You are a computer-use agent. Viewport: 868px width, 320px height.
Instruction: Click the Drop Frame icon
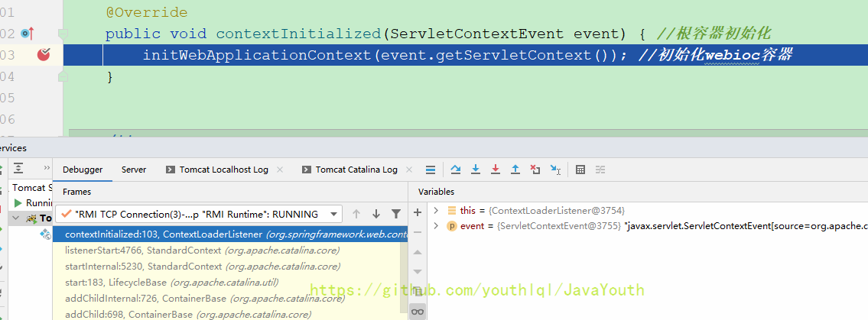[x=535, y=170]
